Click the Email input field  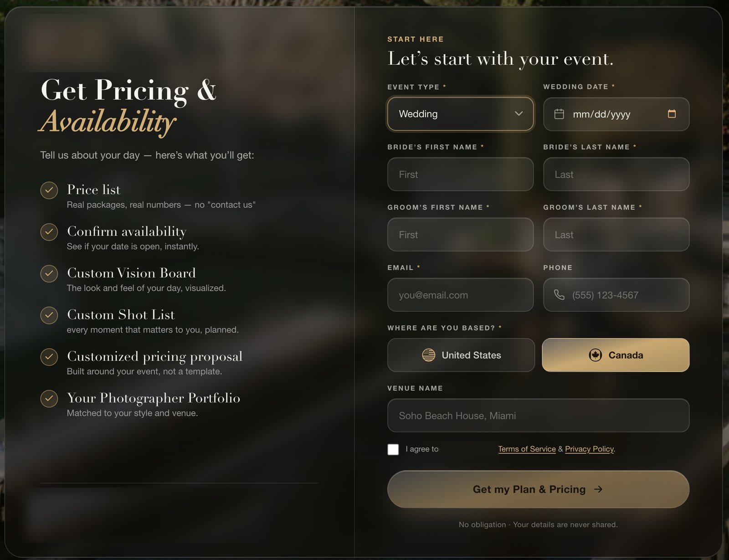pos(460,295)
